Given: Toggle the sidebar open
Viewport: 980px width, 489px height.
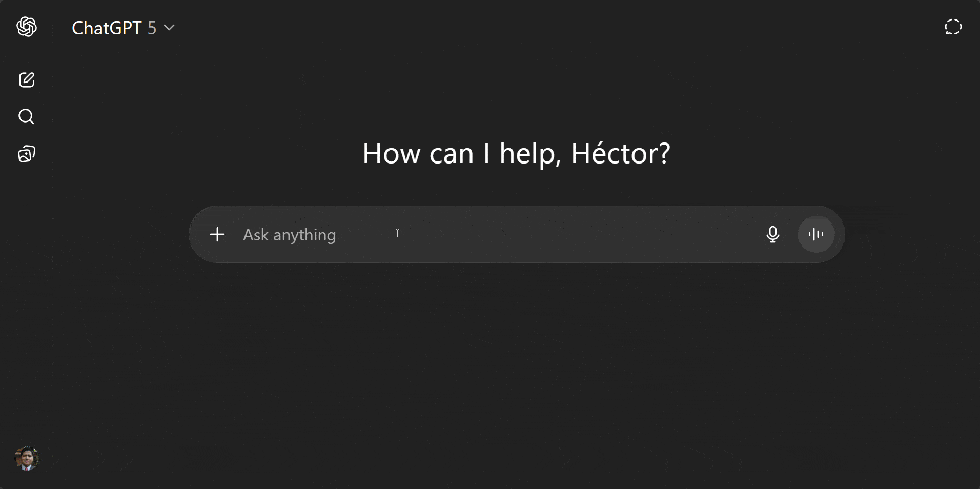Looking at the screenshot, I should coord(26,27).
